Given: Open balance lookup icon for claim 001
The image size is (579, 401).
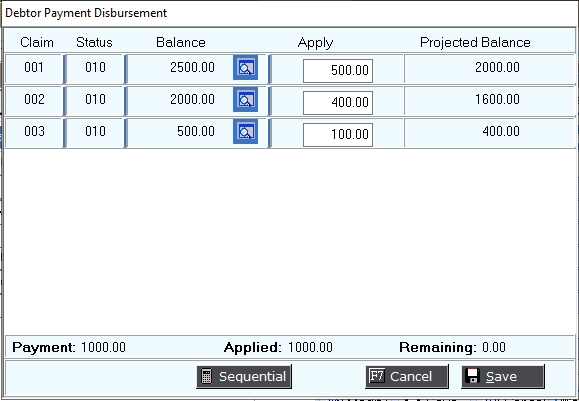Looking at the screenshot, I should pos(245,68).
